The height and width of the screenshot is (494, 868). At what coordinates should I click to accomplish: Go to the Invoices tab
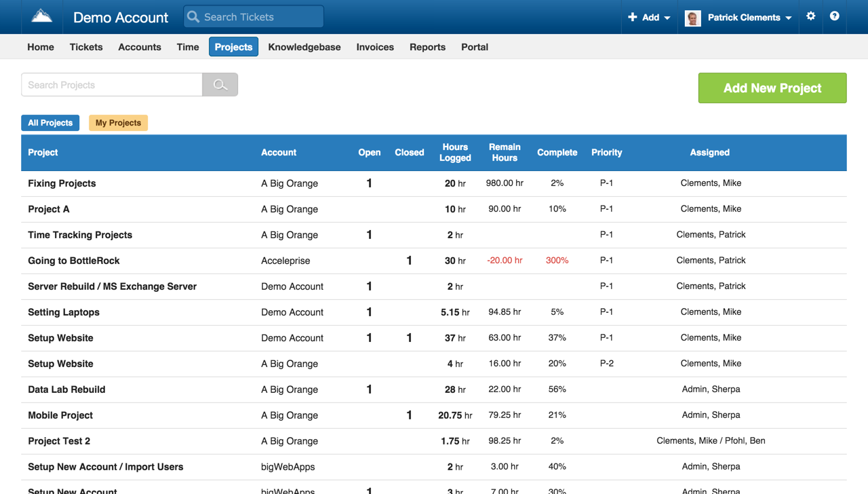[375, 47]
